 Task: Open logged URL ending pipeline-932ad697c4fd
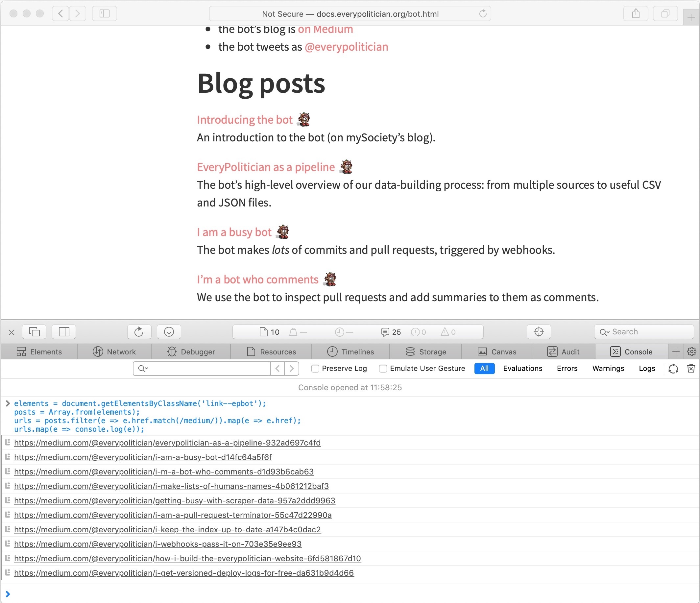click(x=167, y=443)
